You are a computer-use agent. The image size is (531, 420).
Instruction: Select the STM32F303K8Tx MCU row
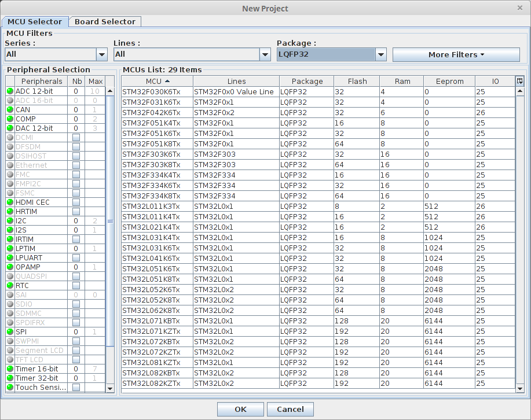(x=318, y=164)
